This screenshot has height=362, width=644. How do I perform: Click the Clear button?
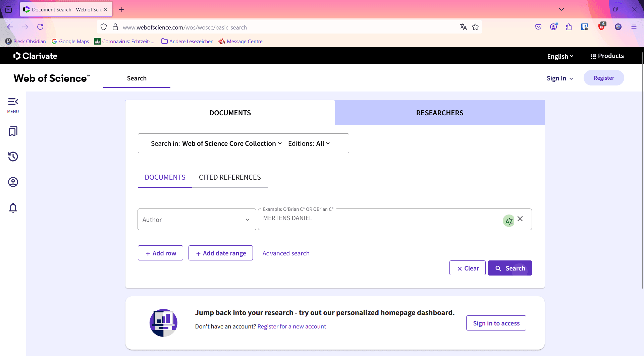(x=468, y=268)
